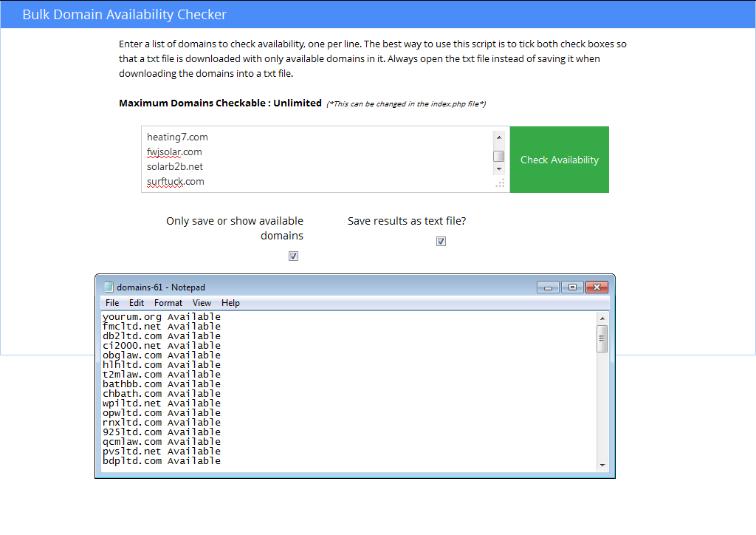Click surftuck.com in the domain textarea
This screenshot has width=756, height=535.
[x=176, y=181]
